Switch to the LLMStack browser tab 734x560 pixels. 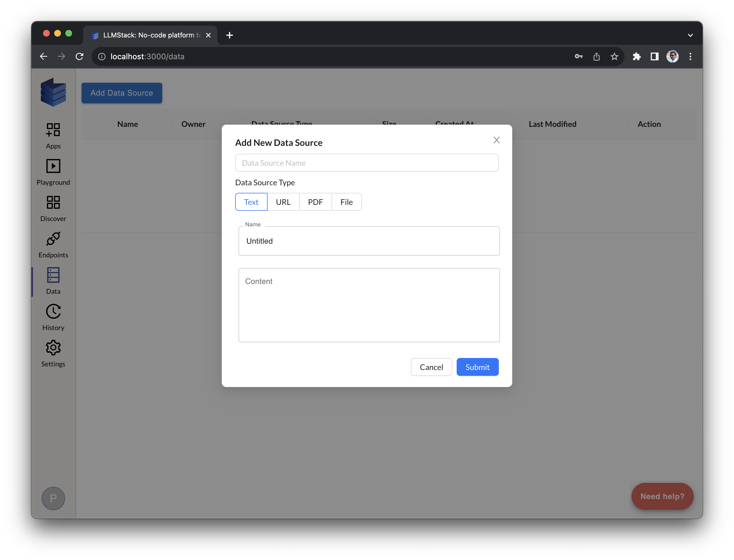tap(147, 35)
